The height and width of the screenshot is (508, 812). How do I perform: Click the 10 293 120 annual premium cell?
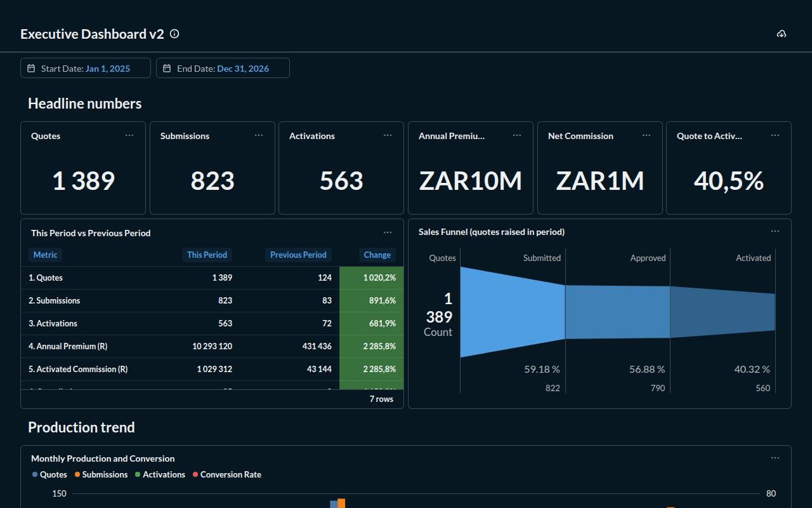click(x=213, y=346)
